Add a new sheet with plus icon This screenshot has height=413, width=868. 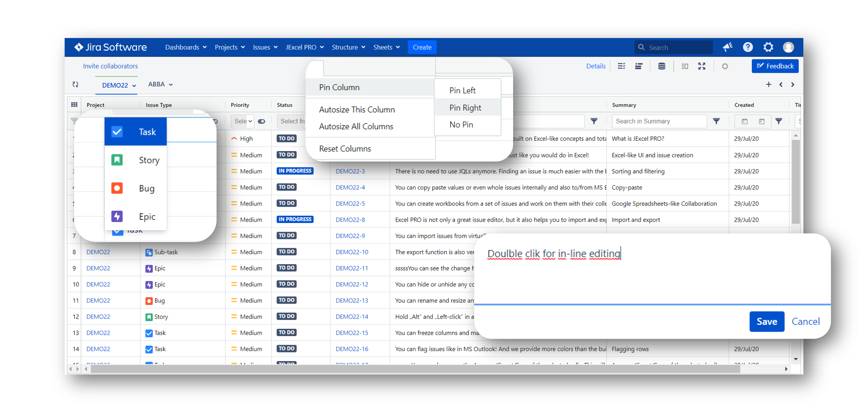[x=769, y=85]
